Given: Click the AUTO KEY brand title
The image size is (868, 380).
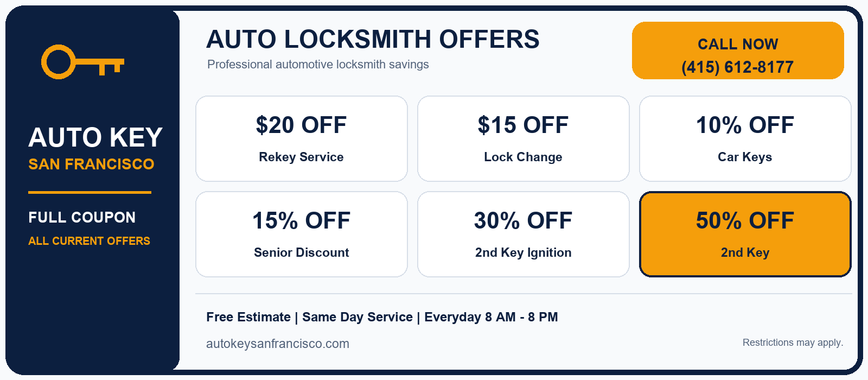Looking at the screenshot, I should (95, 137).
